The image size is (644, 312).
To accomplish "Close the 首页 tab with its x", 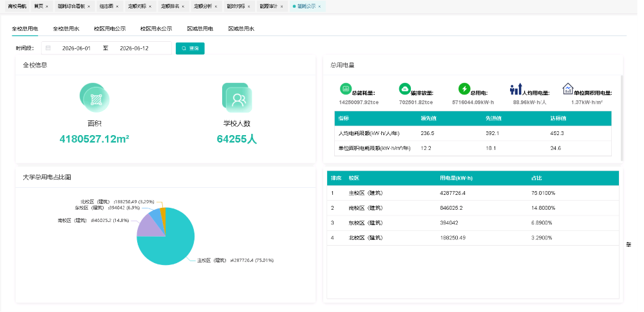I will [x=47, y=6].
